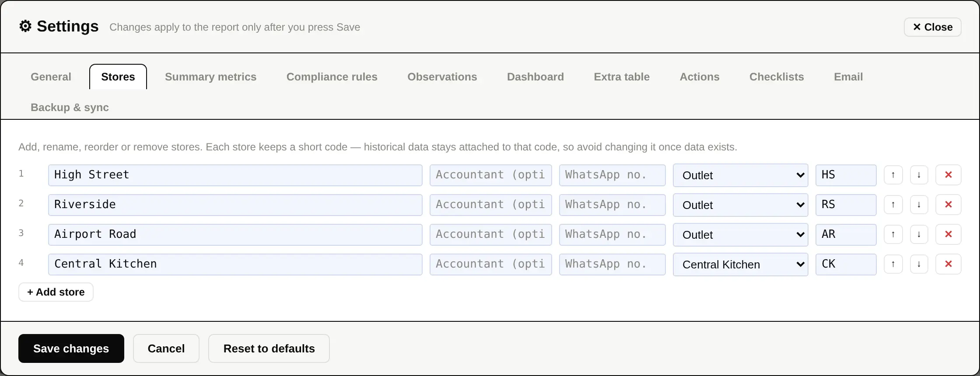Expand Riverside store type selector
The height and width of the screenshot is (376, 980).
coord(740,205)
